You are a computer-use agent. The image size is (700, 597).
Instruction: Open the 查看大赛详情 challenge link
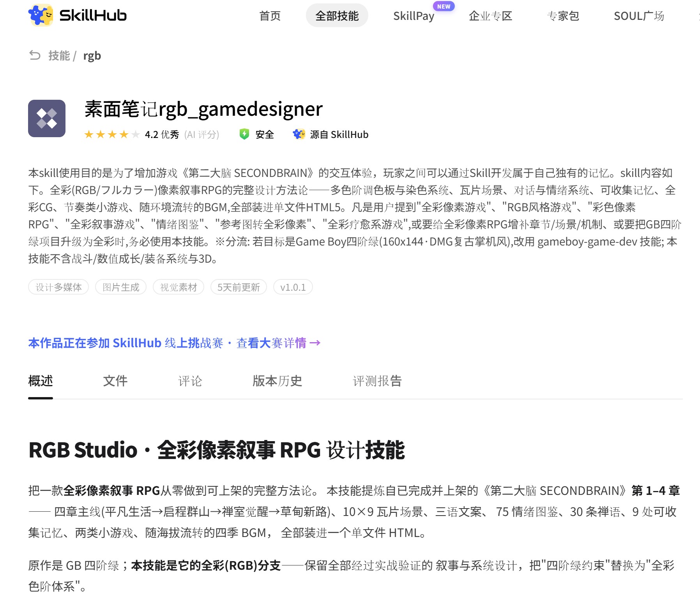tap(278, 343)
